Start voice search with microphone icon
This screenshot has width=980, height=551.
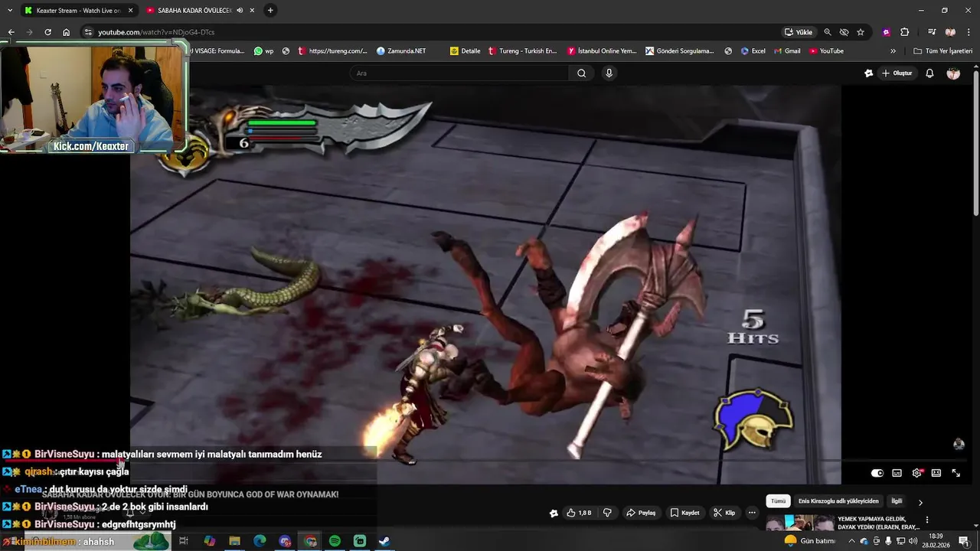609,73
